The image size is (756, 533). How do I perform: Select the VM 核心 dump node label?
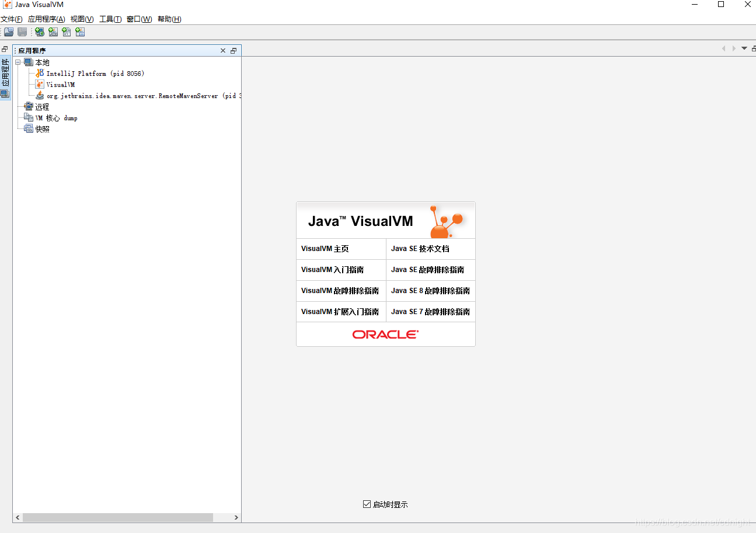56,118
